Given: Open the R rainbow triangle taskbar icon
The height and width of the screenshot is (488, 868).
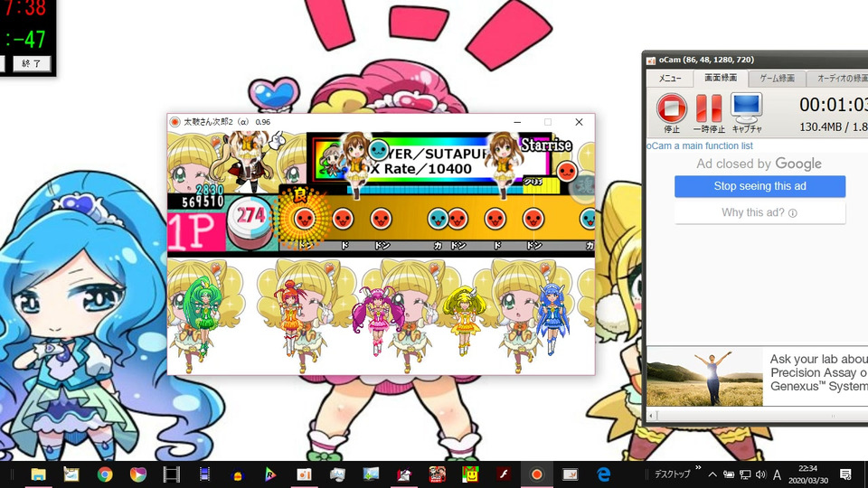Looking at the screenshot, I should (x=270, y=474).
